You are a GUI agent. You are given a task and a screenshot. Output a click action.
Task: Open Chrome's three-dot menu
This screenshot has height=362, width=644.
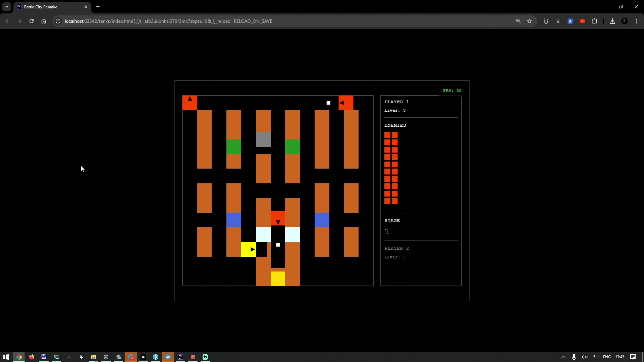(x=637, y=21)
